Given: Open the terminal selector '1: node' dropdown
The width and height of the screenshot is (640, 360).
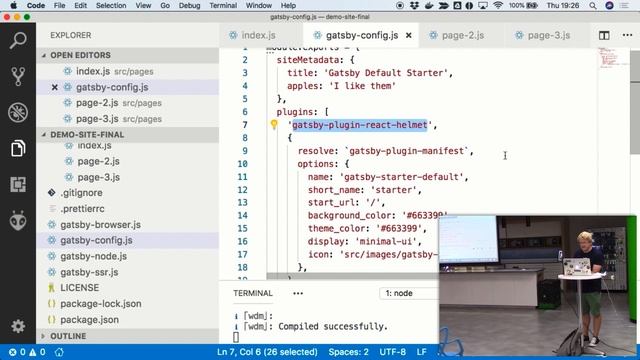Looking at the screenshot, I should [x=409, y=293].
